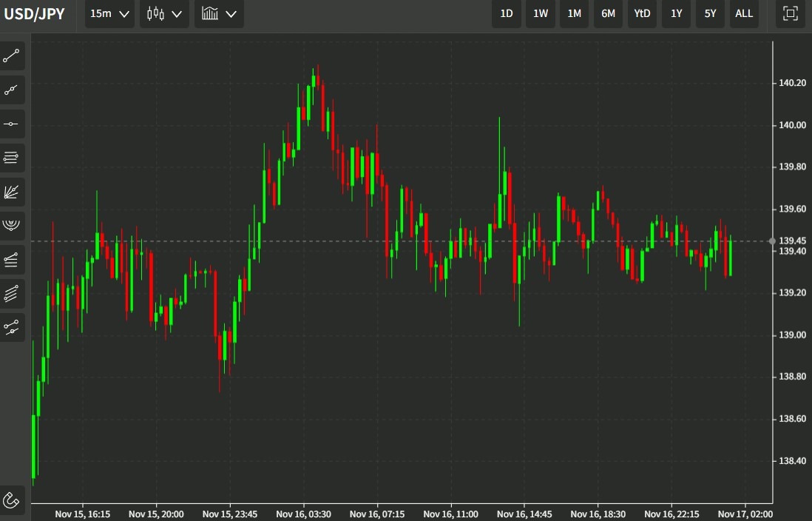Image resolution: width=812 pixels, height=521 pixels.
Task: Click the Nov 15, 23:45 time label
Action: 230,514
